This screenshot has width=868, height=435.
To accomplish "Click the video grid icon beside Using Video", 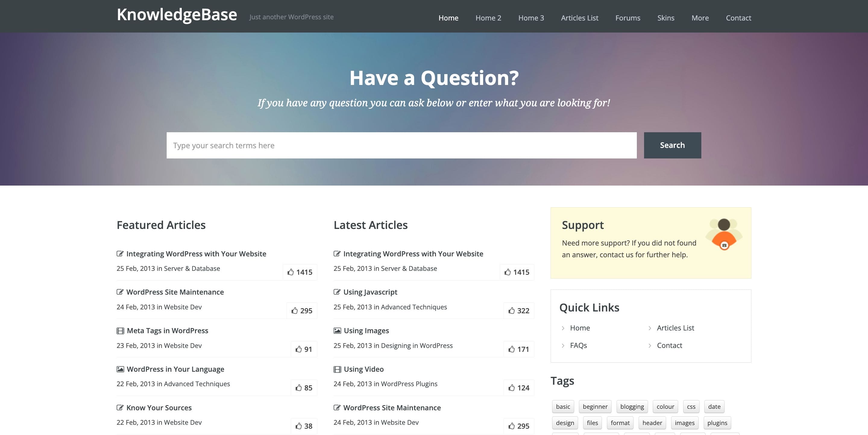I will 337,369.
